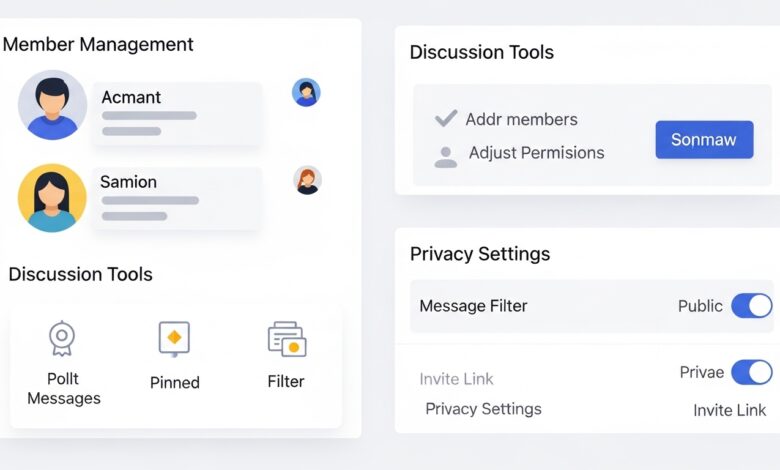Click the Pollt Messages ribbon badge icon

click(x=62, y=338)
